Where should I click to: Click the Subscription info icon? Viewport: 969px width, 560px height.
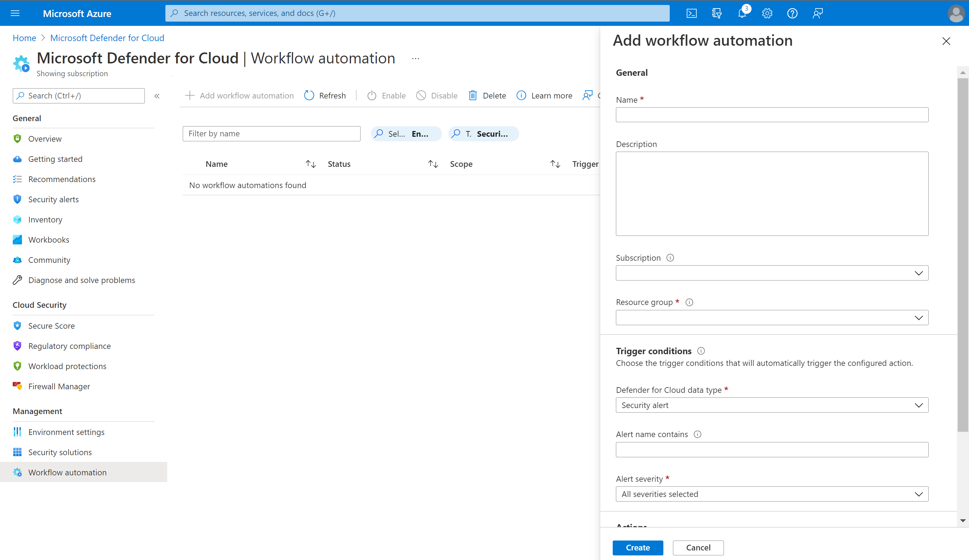pos(670,258)
